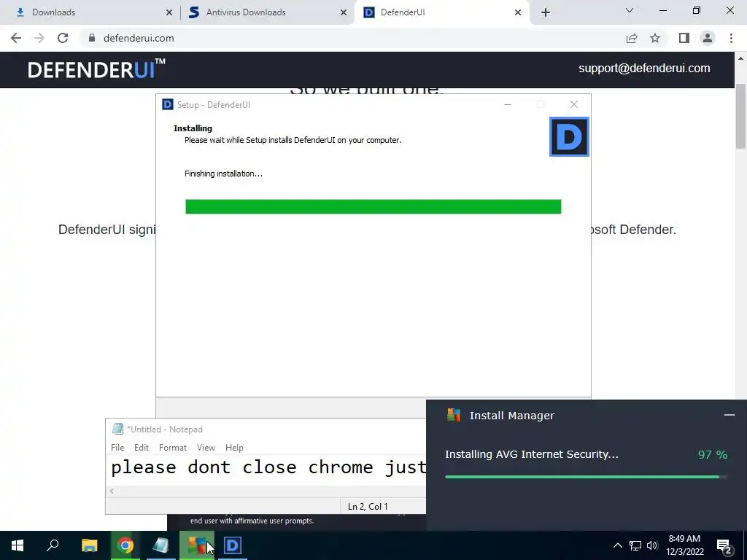
Task: Click the webpage vertical scrollbar thumb
Action: coord(740,117)
